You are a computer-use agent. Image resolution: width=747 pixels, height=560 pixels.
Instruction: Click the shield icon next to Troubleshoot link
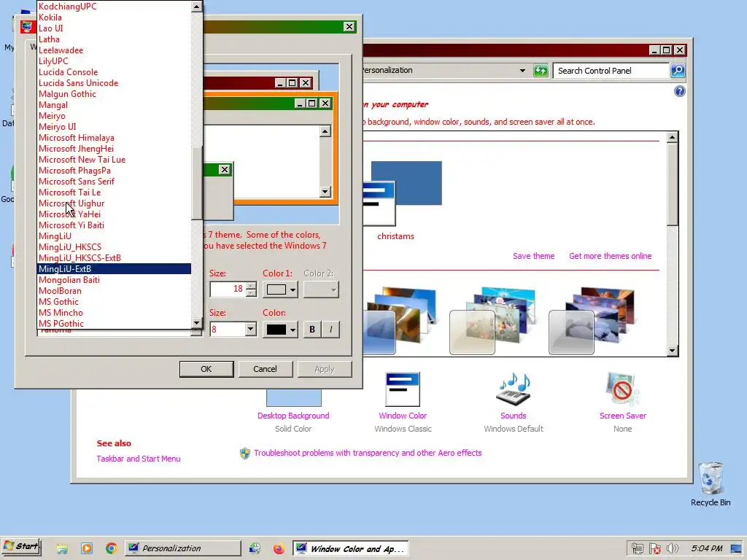coord(245,454)
